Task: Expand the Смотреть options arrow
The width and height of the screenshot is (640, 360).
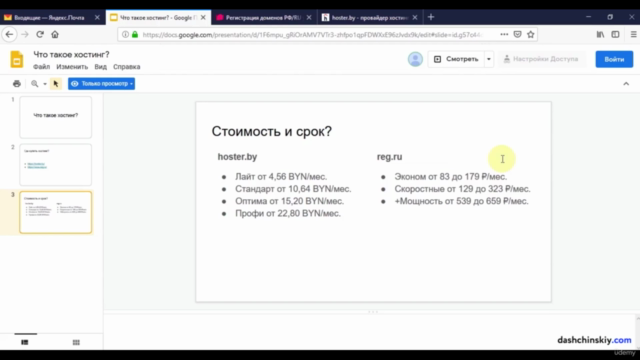Action: click(489, 59)
